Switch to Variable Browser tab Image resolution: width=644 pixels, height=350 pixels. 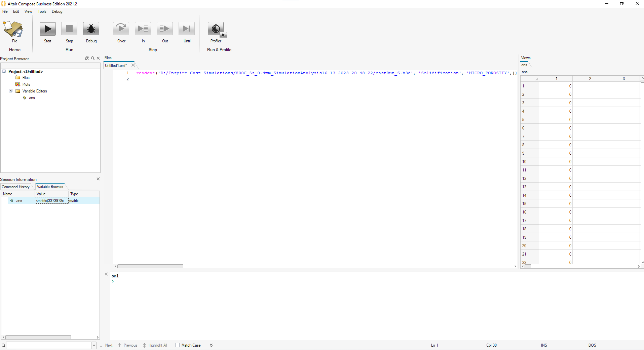click(x=50, y=187)
